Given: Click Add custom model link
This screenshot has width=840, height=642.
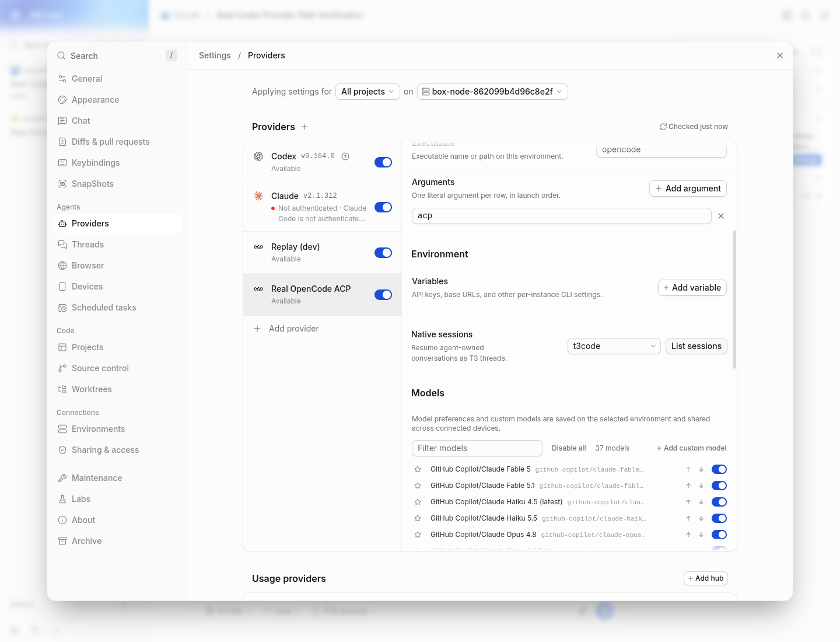Looking at the screenshot, I should click(x=691, y=448).
